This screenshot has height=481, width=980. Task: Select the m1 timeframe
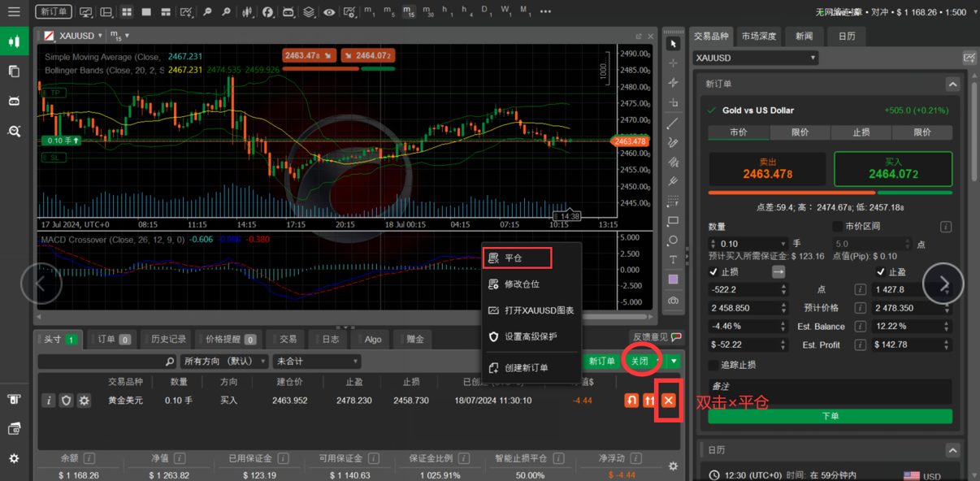369,12
